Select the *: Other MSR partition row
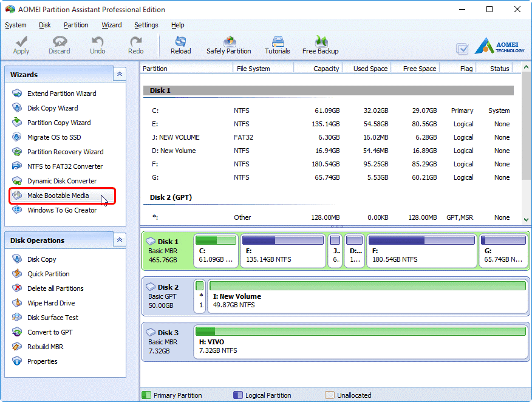532x402 pixels. [329, 217]
